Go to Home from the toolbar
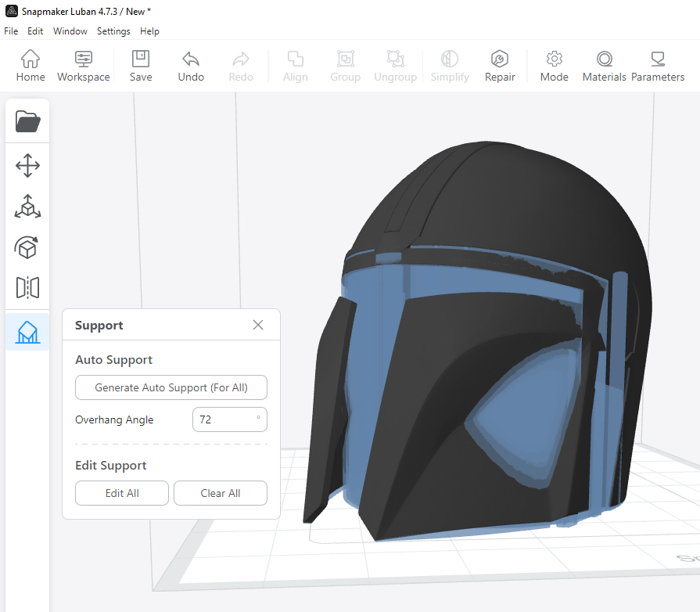The height and width of the screenshot is (612, 700). 31,66
